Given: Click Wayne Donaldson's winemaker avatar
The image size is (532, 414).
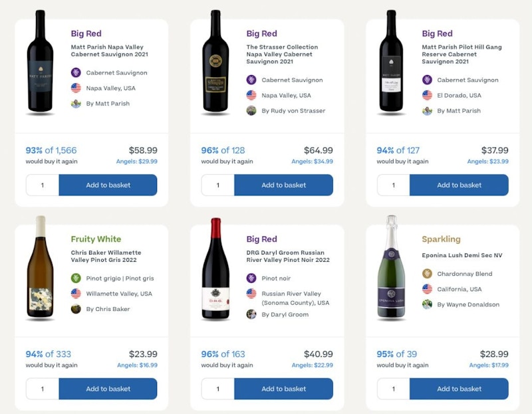Looking at the screenshot, I should (x=427, y=304).
